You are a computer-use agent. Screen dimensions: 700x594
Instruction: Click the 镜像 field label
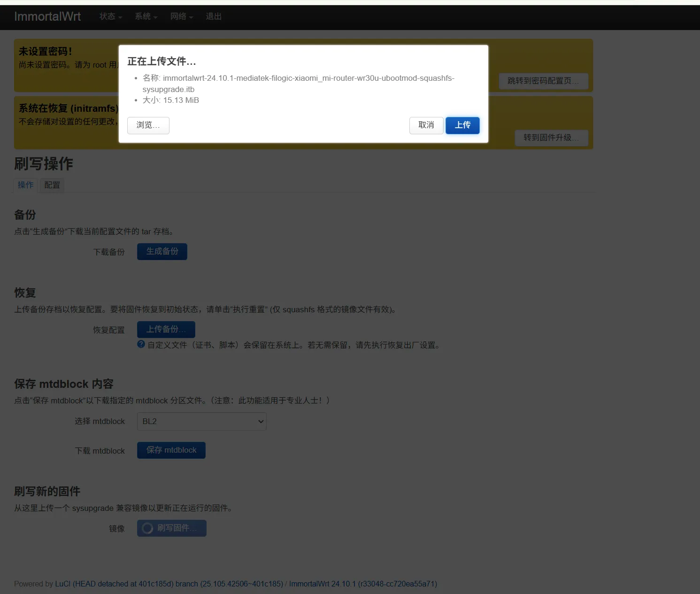coord(117,529)
